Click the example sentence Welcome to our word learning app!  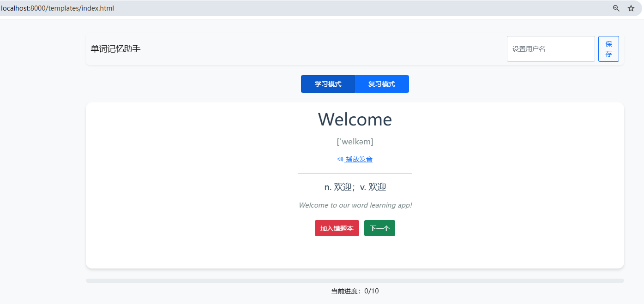tap(355, 205)
